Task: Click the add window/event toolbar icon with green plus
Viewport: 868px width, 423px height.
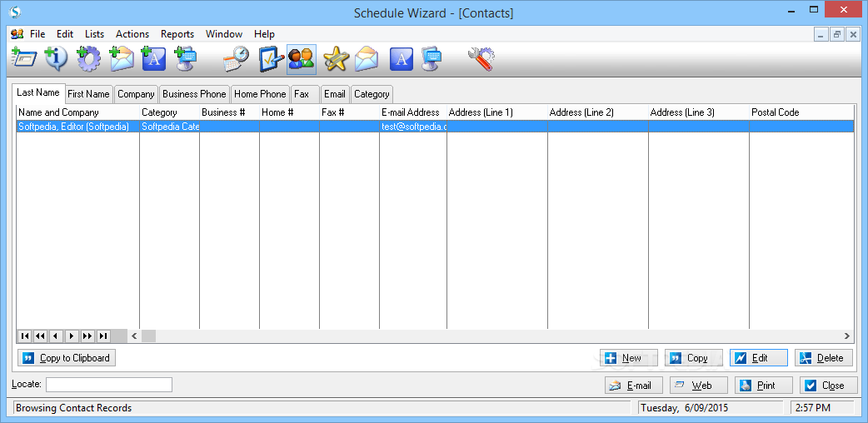Action: point(23,59)
